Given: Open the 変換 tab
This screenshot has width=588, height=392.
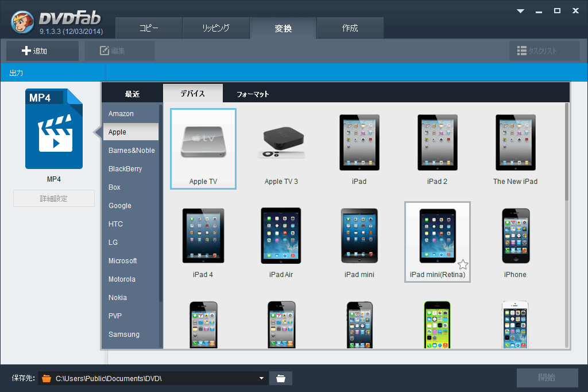Looking at the screenshot, I should tap(283, 28).
